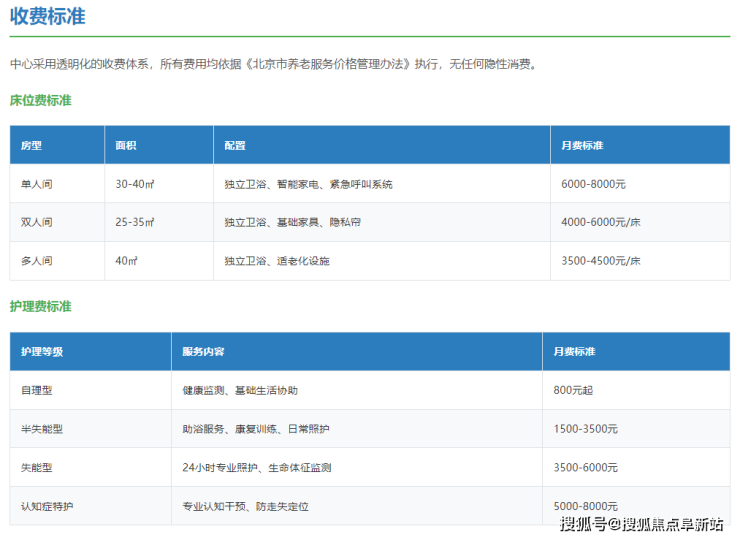Screen dimensions: 740x540
Task: Click the 搜狐号@搜狐焦点阜新站 watermark
Action: [x=641, y=525]
